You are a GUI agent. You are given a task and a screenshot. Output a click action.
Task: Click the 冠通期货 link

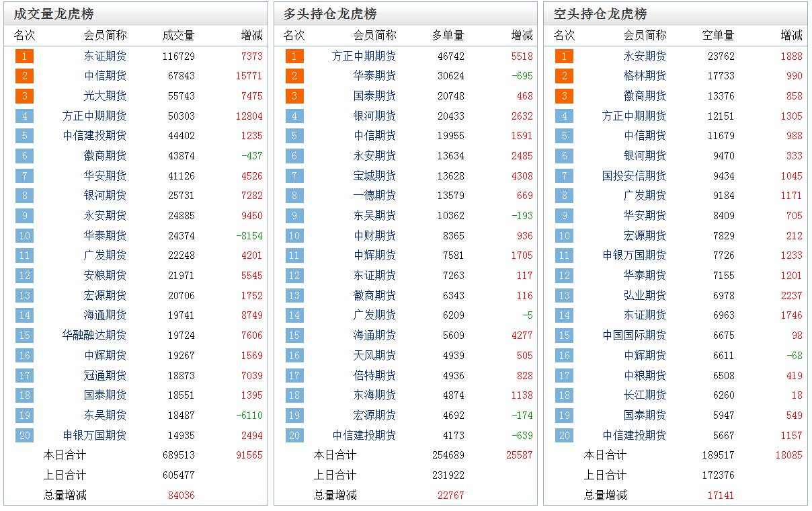tap(105, 375)
